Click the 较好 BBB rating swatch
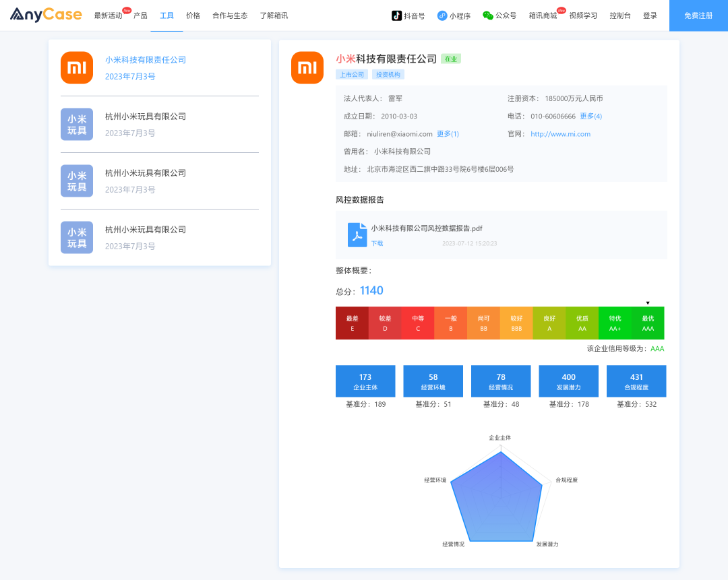This screenshot has width=728, height=580. click(516, 323)
